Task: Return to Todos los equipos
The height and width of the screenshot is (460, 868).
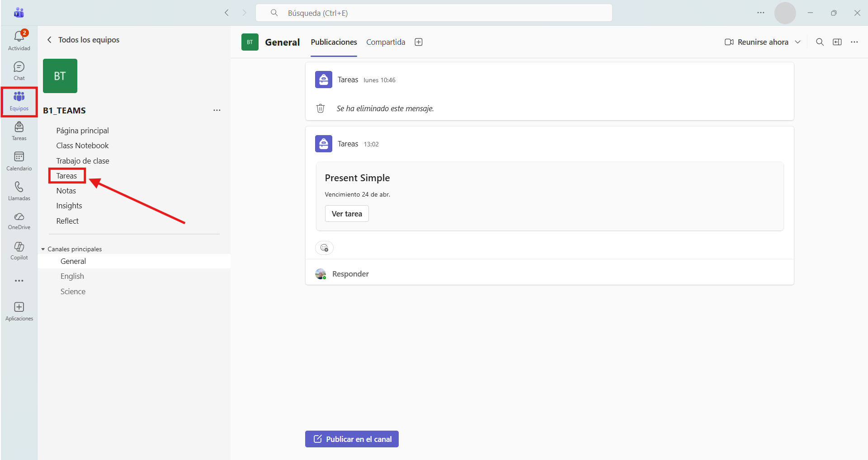Action: tap(83, 40)
